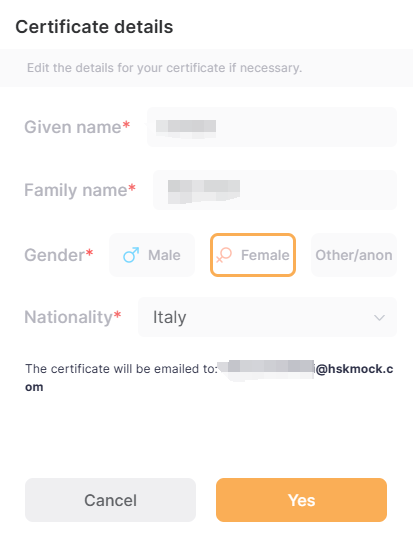Click the pink female symbol icon

(224, 255)
